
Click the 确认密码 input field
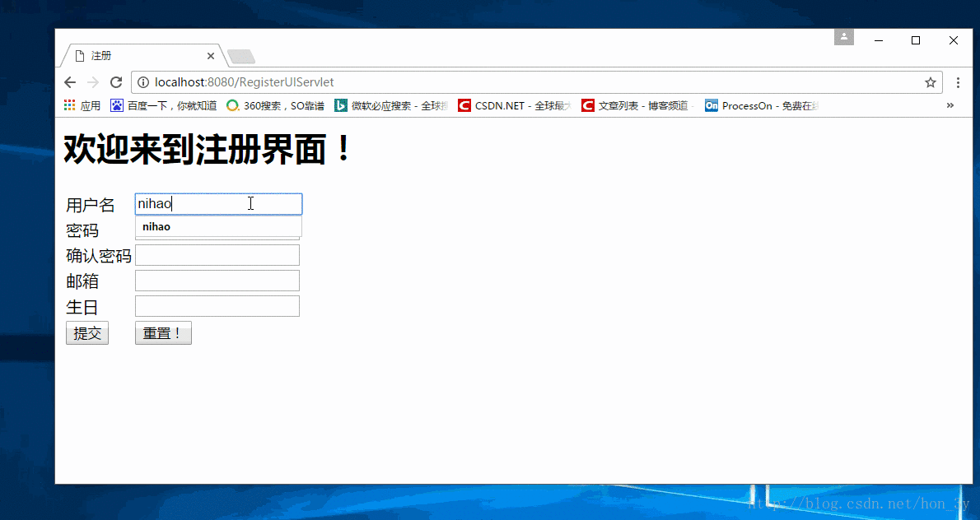pyautogui.click(x=217, y=255)
